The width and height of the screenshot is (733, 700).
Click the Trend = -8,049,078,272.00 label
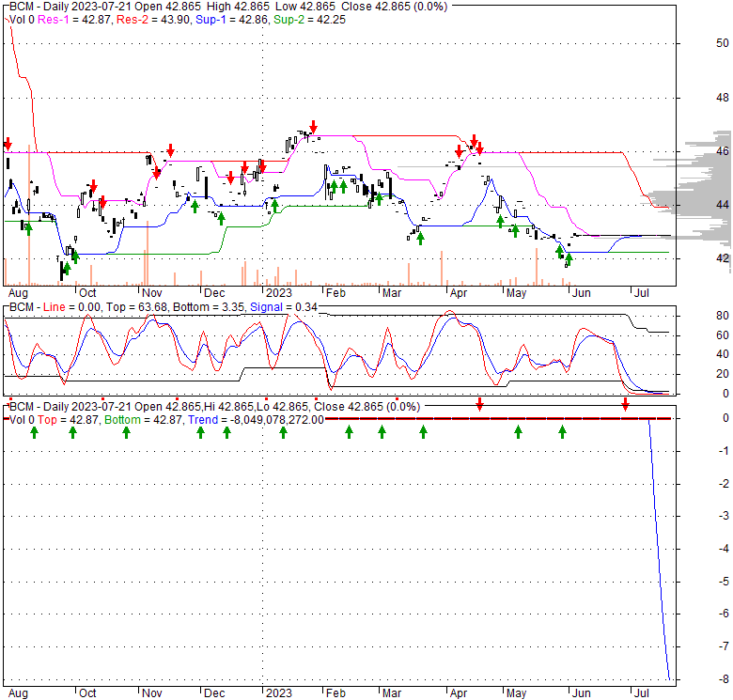pyautogui.click(x=257, y=420)
